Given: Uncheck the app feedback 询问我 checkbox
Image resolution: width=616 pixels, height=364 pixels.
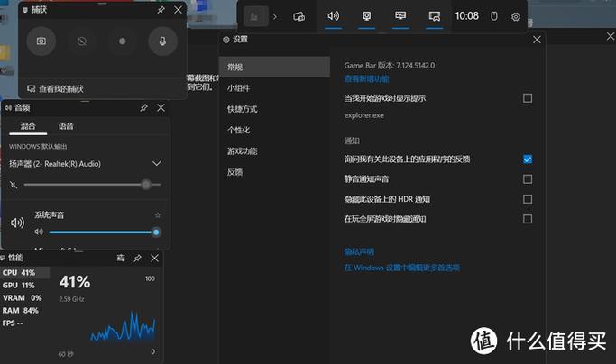Looking at the screenshot, I should coord(528,159).
